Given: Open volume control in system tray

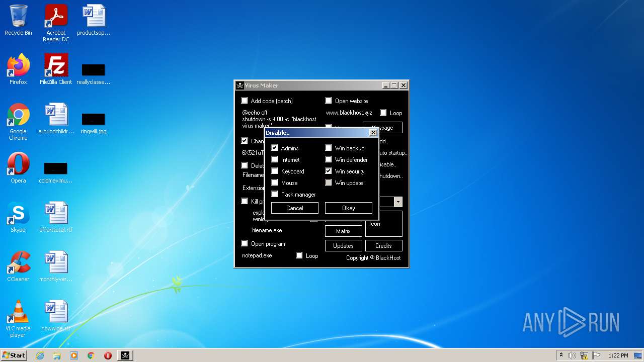Looking at the screenshot, I should [572, 355].
